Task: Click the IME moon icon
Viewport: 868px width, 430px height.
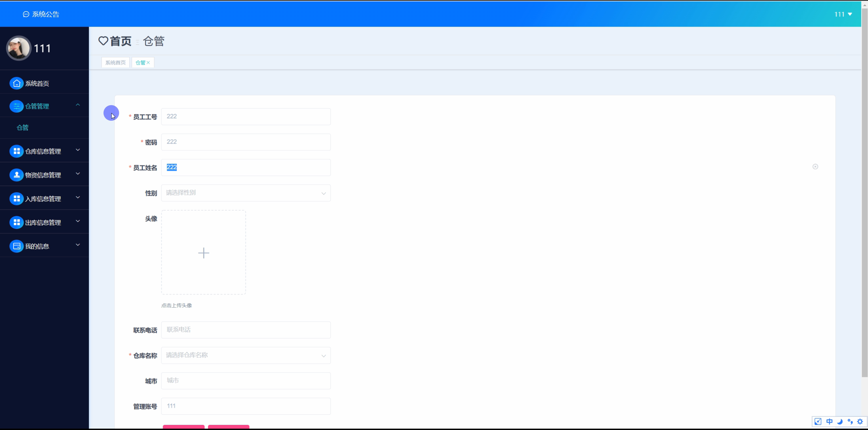Action: tap(840, 421)
